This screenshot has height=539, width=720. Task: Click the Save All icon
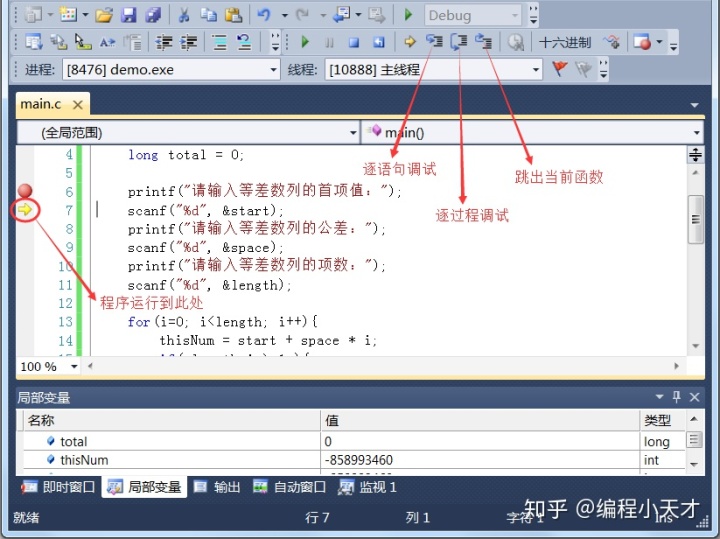tap(153, 15)
